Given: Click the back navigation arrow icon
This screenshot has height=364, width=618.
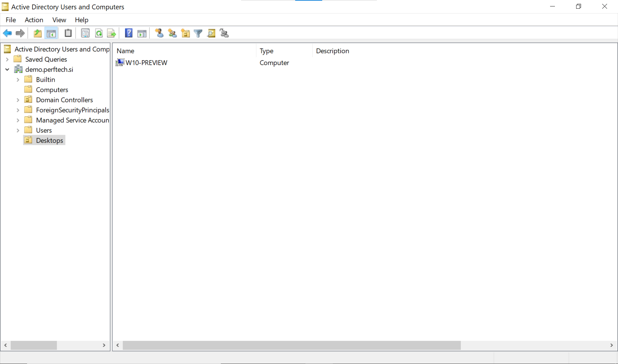Looking at the screenshot, I should [8, 33].
